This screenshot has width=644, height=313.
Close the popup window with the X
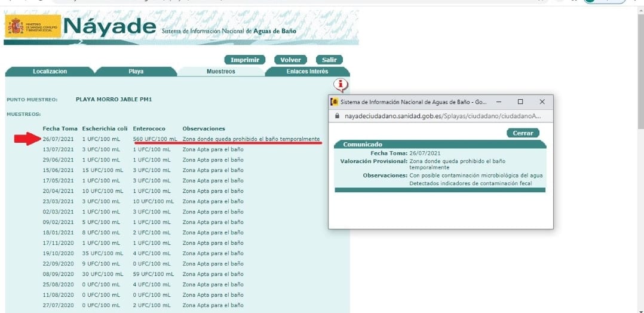click(542, 102)
